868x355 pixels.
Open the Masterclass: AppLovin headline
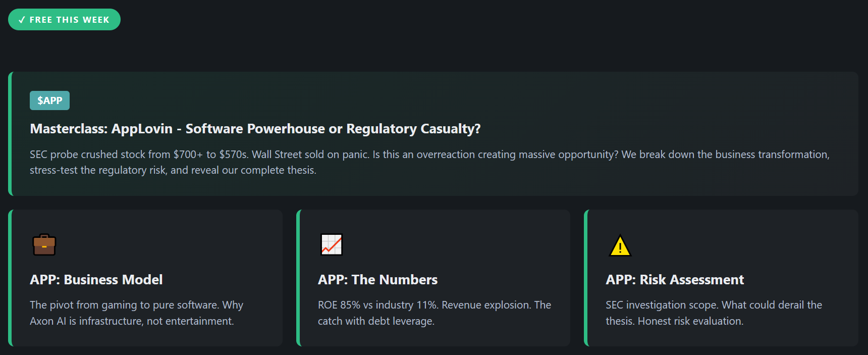click(x=255, y=129)
